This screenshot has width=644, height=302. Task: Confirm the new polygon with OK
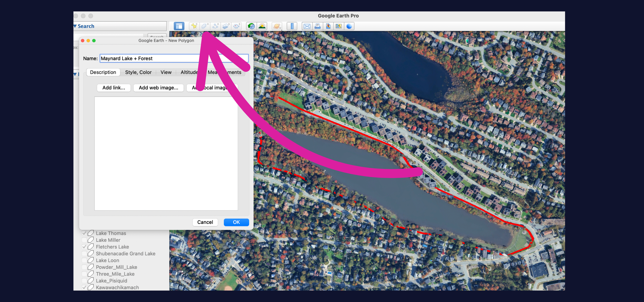click(236, 222)
